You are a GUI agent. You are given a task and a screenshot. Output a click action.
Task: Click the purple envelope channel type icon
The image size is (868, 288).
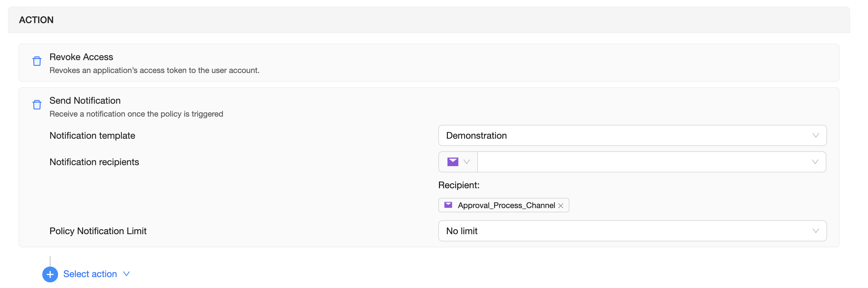pyautogui.click(x=452, y=162)
